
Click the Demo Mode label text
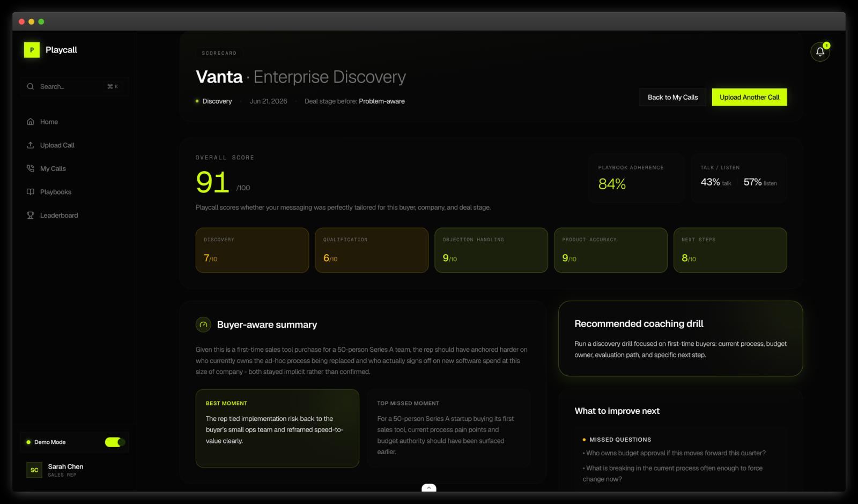50,442
